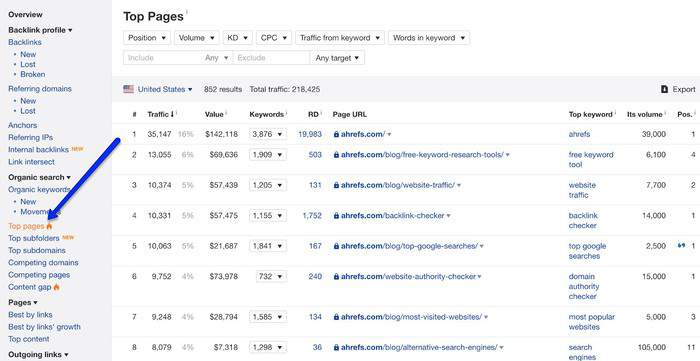Click the 'domain authority checker' top keyword

click(584, 286)
